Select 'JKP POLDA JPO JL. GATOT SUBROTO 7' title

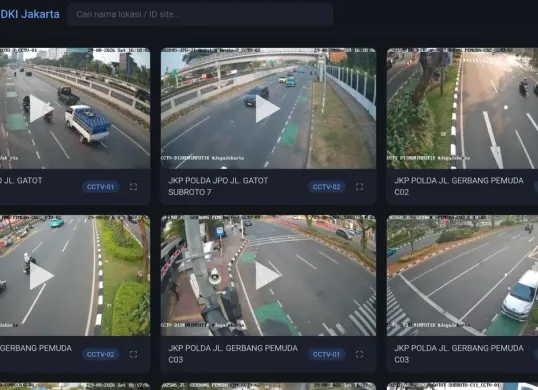click(218, 186)
